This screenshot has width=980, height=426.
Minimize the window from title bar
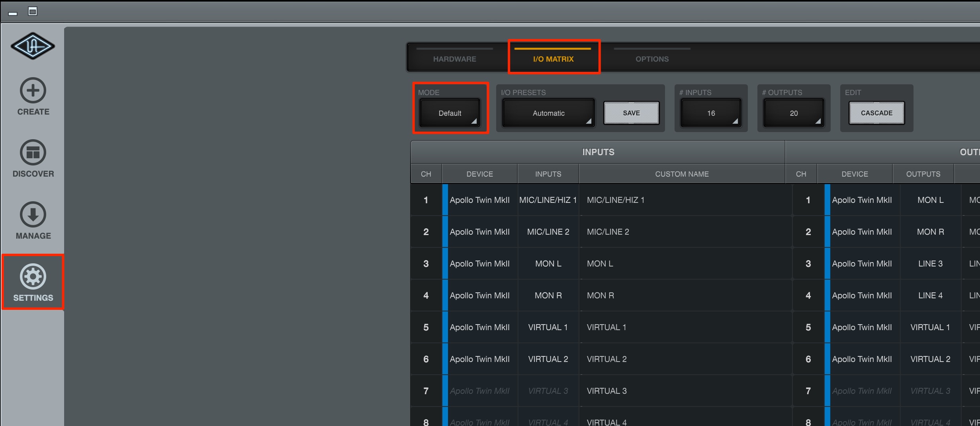13,14
